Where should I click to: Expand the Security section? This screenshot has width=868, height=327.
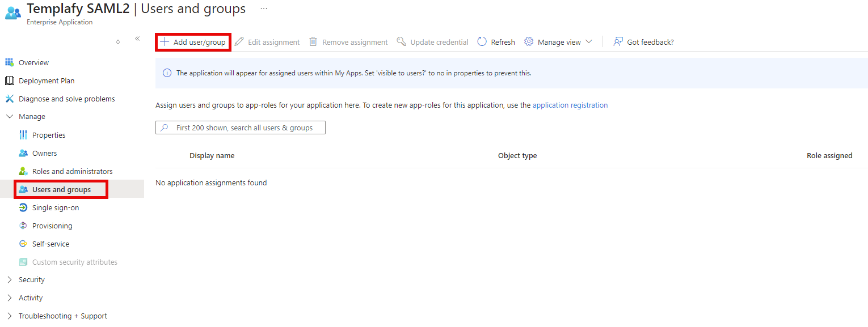(x=32, y=279)
